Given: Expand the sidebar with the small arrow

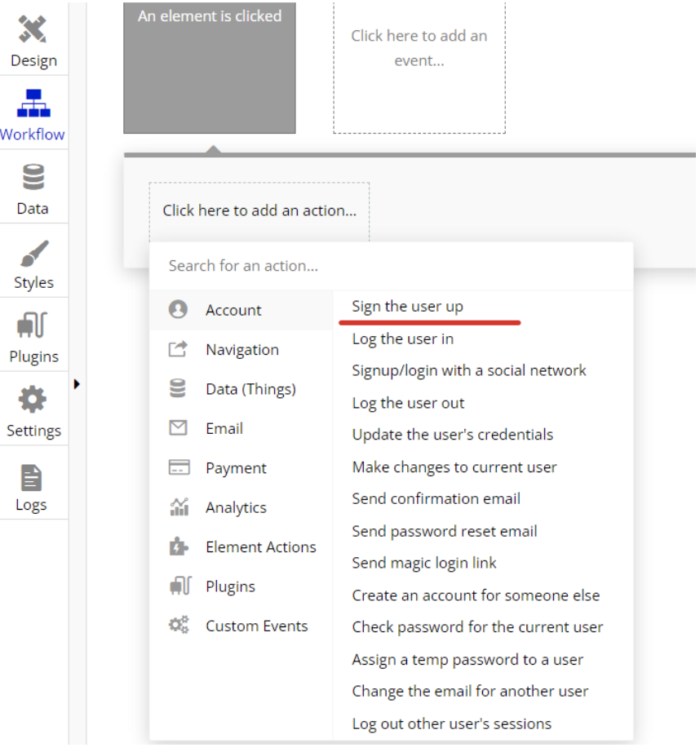Looking at the screenshot, I should pos(77,383).
